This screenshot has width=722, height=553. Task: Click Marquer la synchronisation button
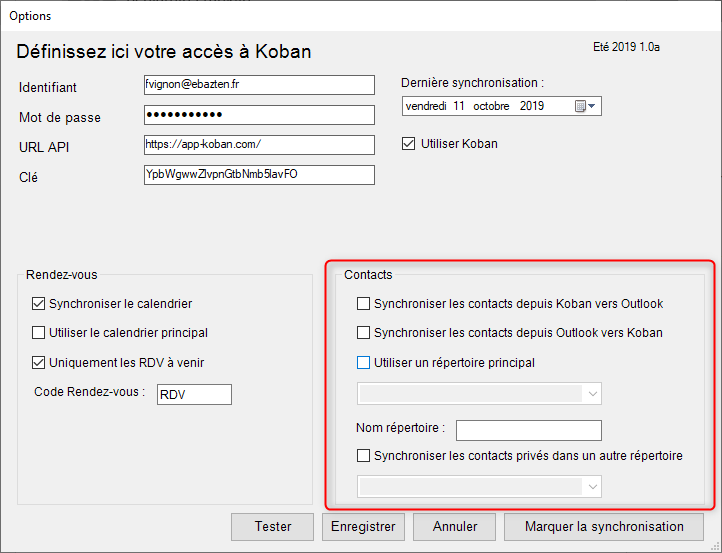click(x=604, y=527)
